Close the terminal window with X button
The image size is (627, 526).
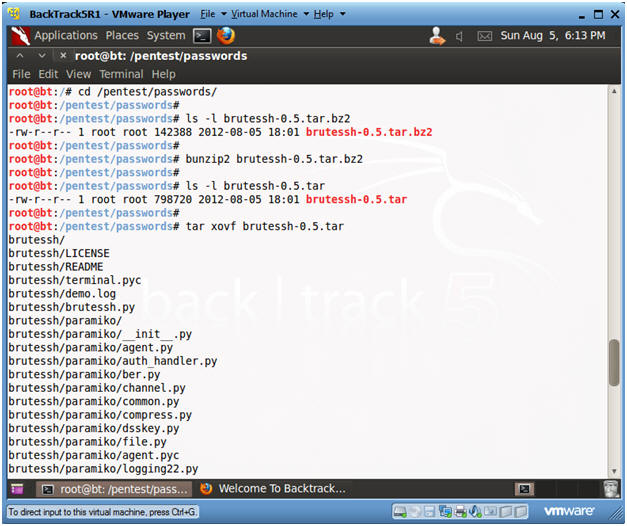[63, 56]
